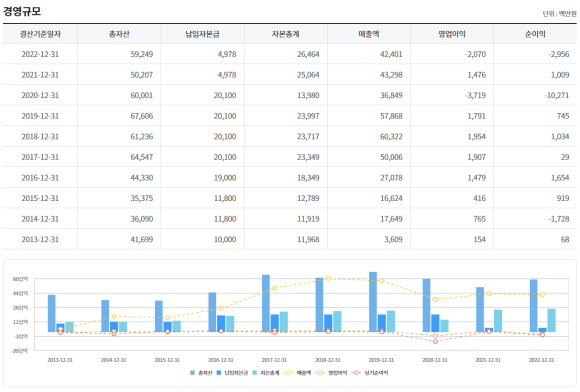This screenshot has height=392, width=580.
Task: Select the 2016-12-31 date cell in table
Action: coord(40,178)
